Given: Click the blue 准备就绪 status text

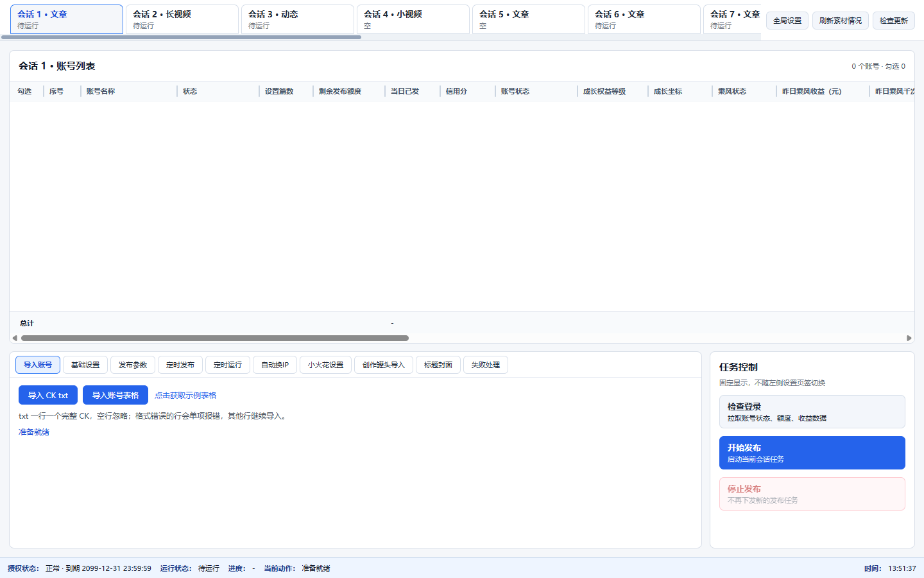Looking at the screenshot, I should pyautogui.click(x=34, y=432).
